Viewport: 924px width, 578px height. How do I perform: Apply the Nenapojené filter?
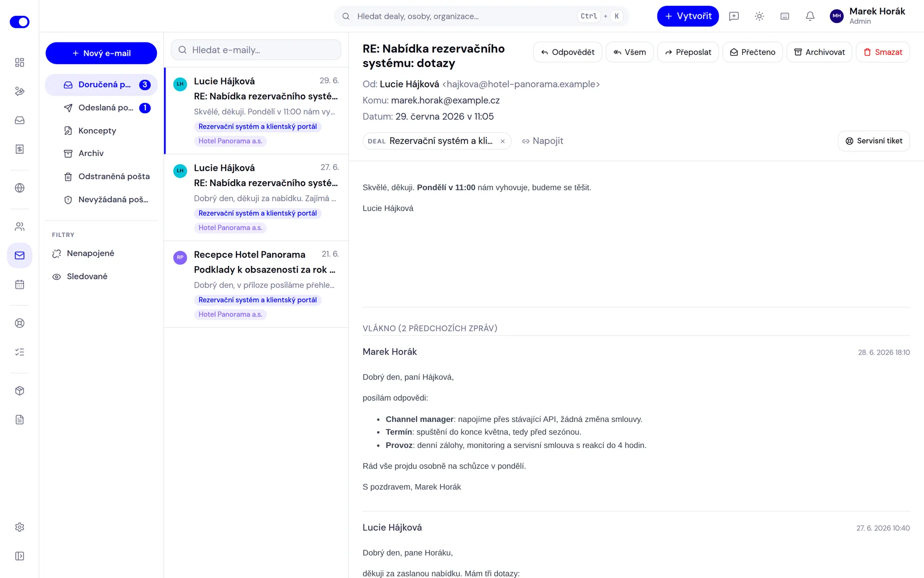[x=101, y=253]
